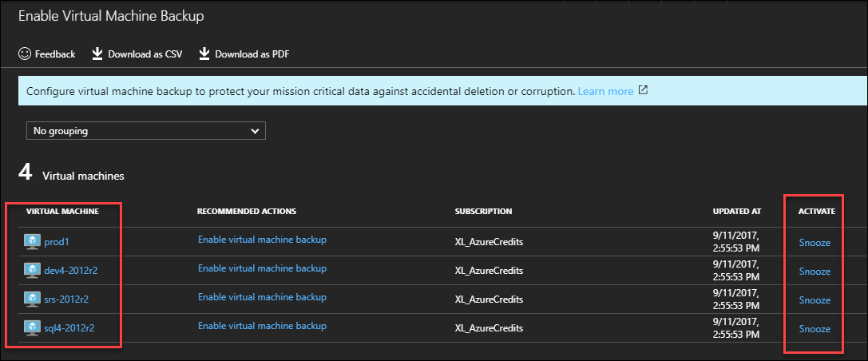This screenshot has height=361, width=868.
Task: Snooze the sql4-2012r2 recommendation
Action: click(814, 329)
